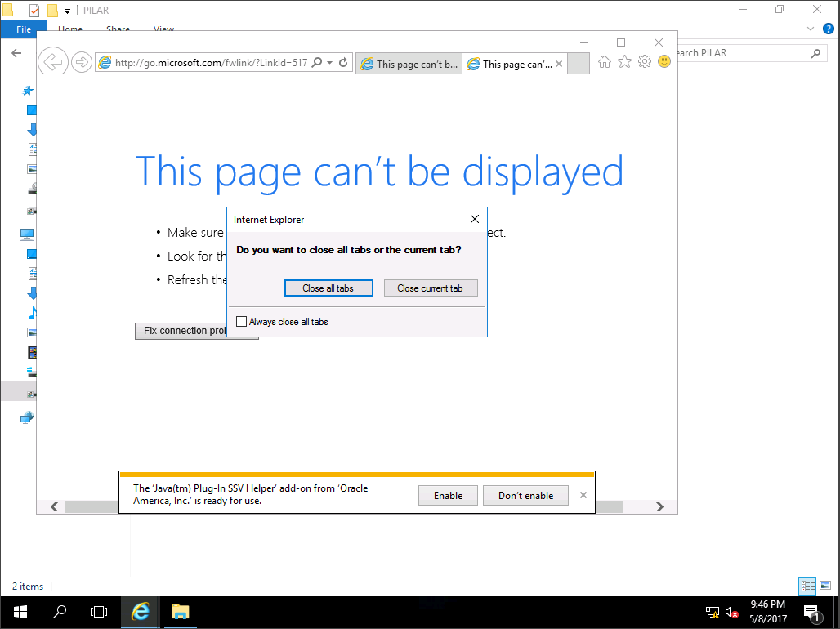Open the View ribbon tab
This screenshot has height=629, width=840.
[x=163, y=28]
